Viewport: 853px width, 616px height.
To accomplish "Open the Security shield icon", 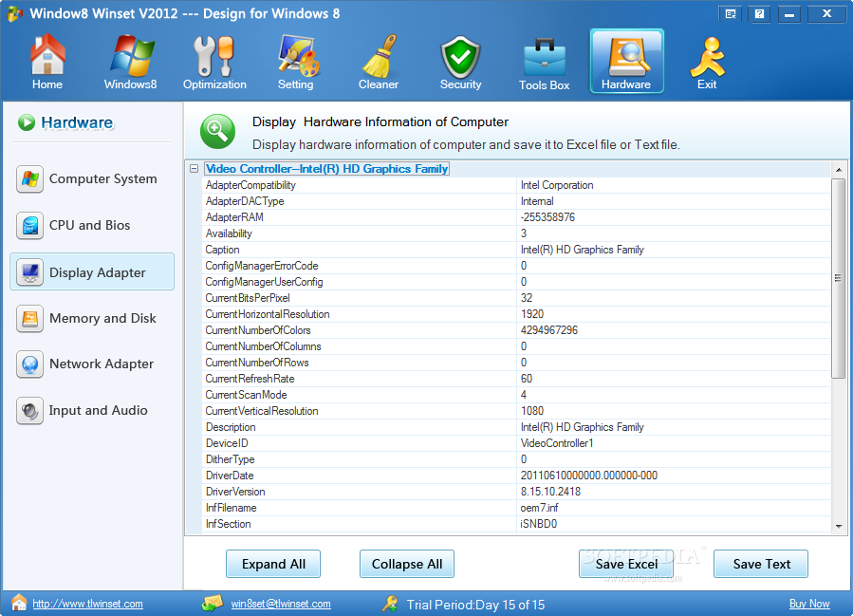I will (x=460, y=57).
